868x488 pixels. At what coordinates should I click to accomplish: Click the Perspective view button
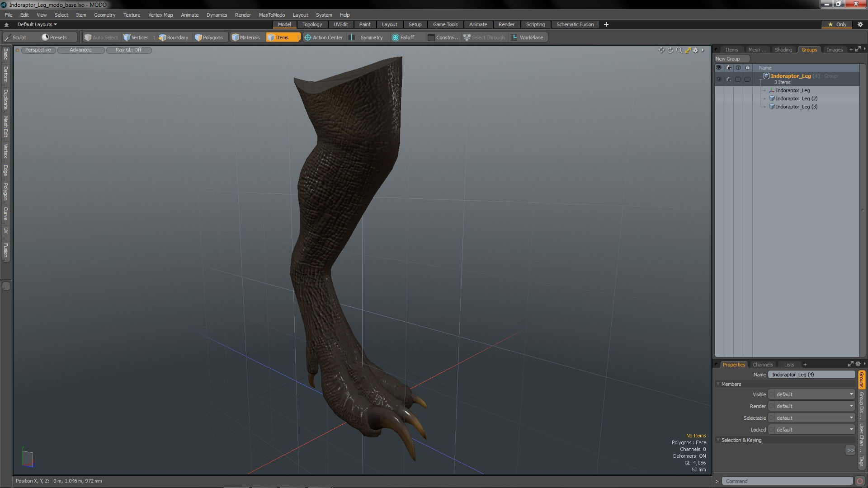click(38, 50)
